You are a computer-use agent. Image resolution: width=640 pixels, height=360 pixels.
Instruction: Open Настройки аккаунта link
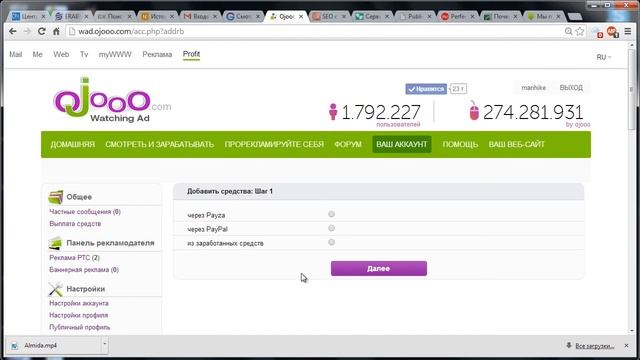click(x=79, y=303)
